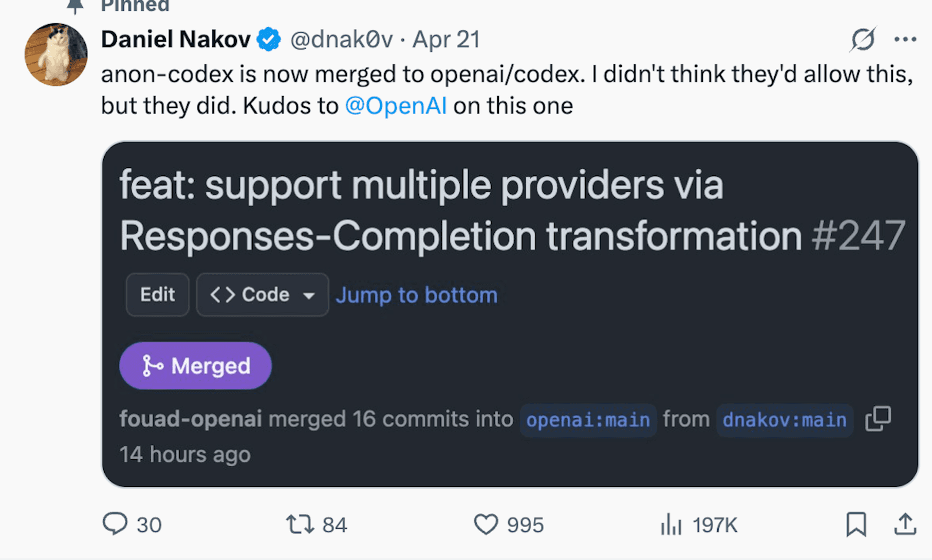Click the Edit button in the PR
Image resolution: width=932 pixels, height=560 pixels.
coord(157,295)
